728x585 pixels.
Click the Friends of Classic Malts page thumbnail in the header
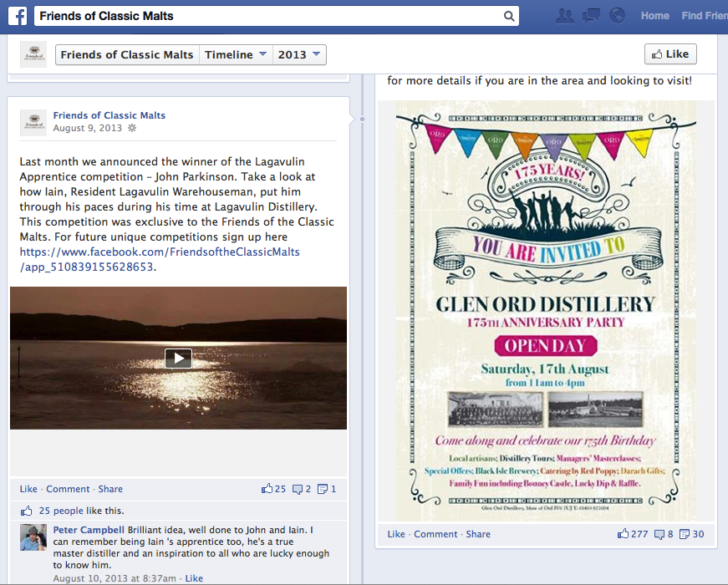coord(33,54)
